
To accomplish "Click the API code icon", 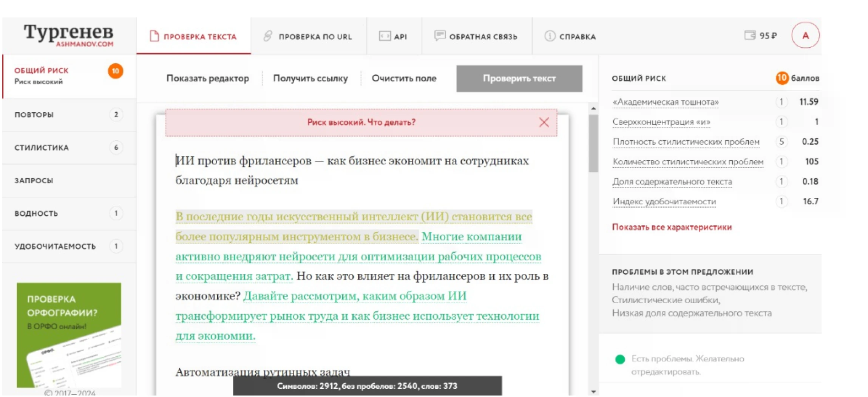I will click(385, 36).
